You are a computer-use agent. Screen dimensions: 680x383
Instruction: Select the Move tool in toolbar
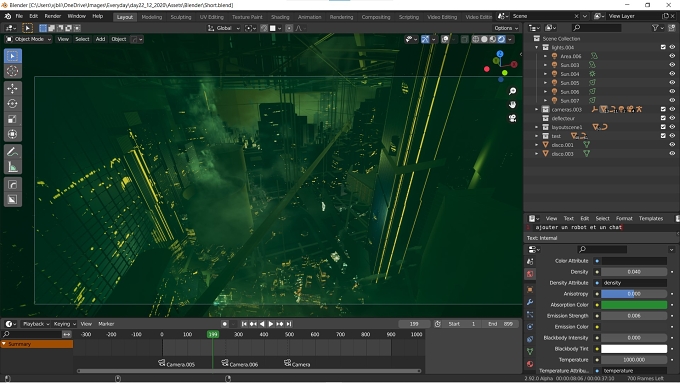point(13,88)
